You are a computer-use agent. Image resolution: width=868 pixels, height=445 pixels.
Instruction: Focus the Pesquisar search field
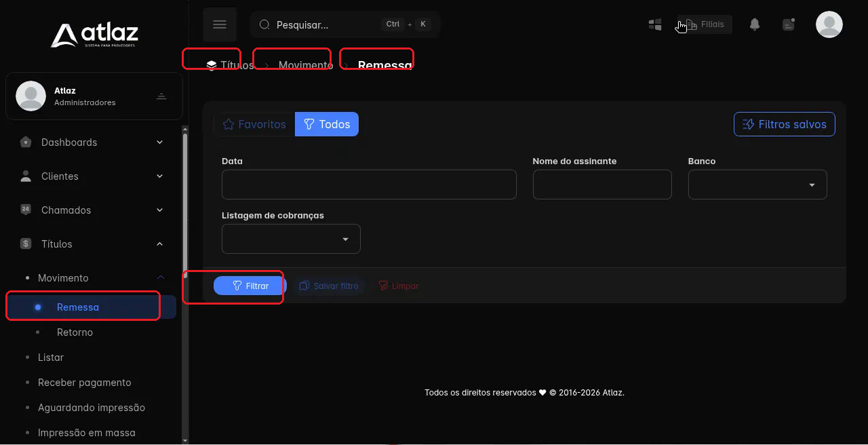click(x=345, y=24)
